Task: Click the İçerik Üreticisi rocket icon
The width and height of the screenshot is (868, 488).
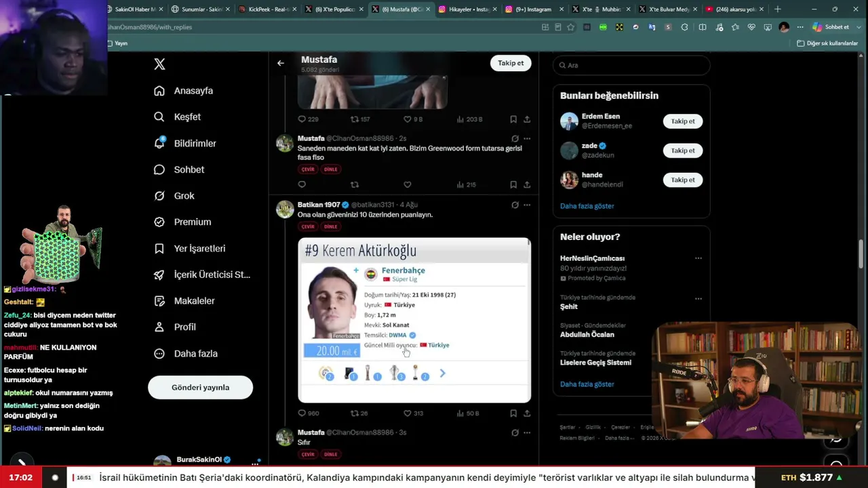Action: (159, 274)
